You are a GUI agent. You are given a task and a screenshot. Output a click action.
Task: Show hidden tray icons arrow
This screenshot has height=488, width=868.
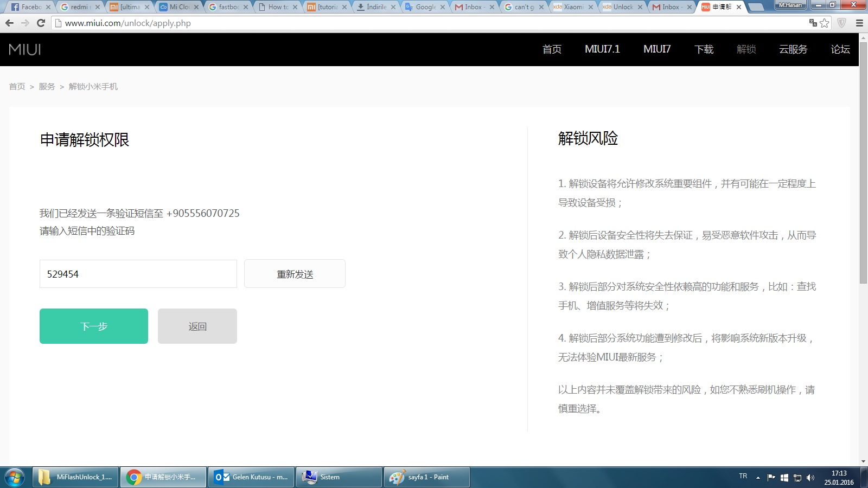[758, 478]
